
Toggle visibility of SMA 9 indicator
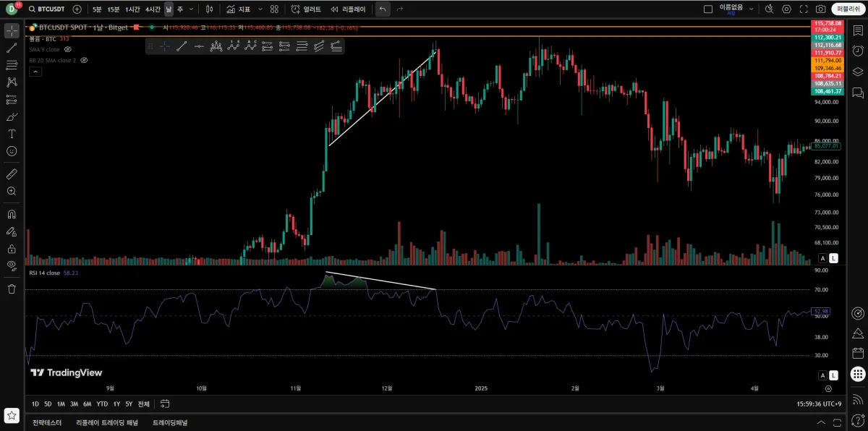click(x=68, y=49)
